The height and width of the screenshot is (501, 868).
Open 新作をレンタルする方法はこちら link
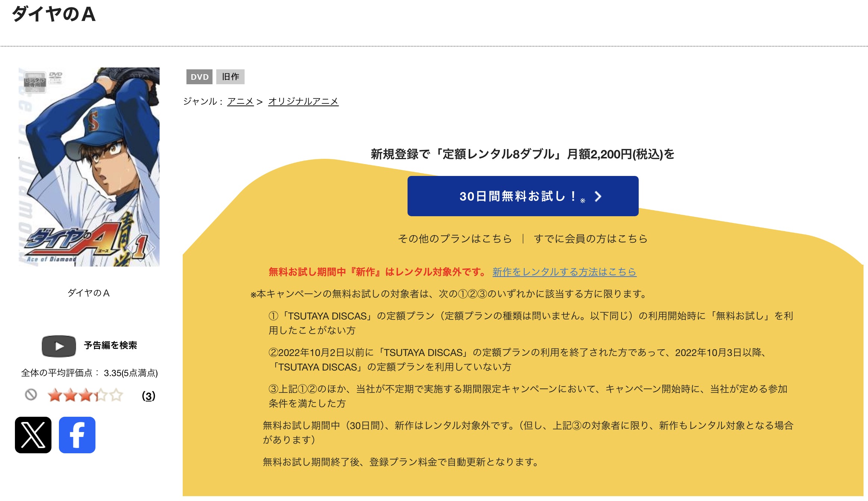point(564,272)
